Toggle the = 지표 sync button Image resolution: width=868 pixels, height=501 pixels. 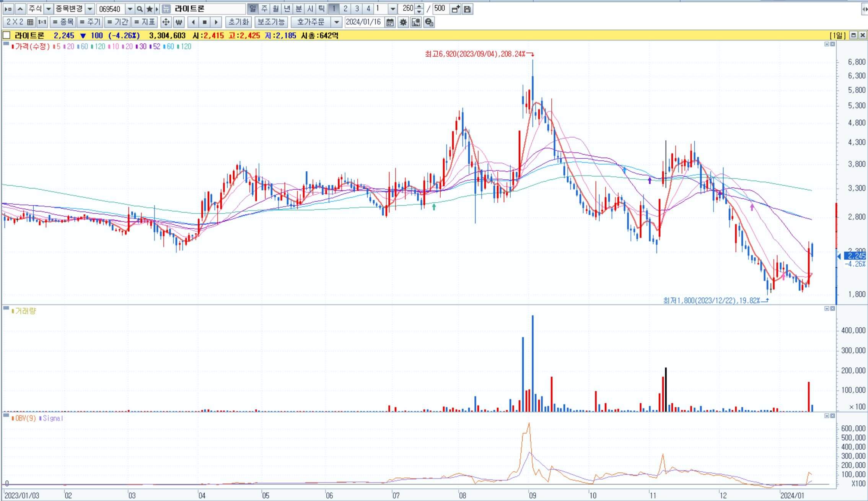coord(145,22)
